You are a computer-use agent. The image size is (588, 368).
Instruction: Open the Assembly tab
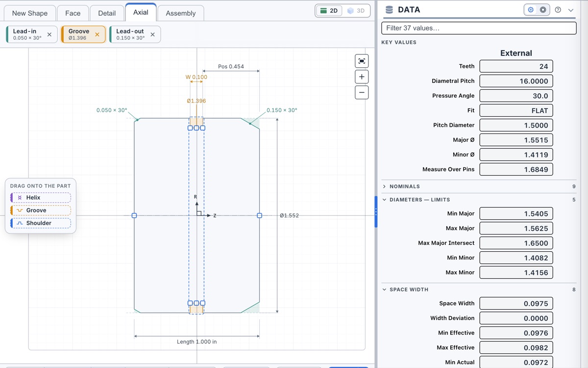(181, 13)
